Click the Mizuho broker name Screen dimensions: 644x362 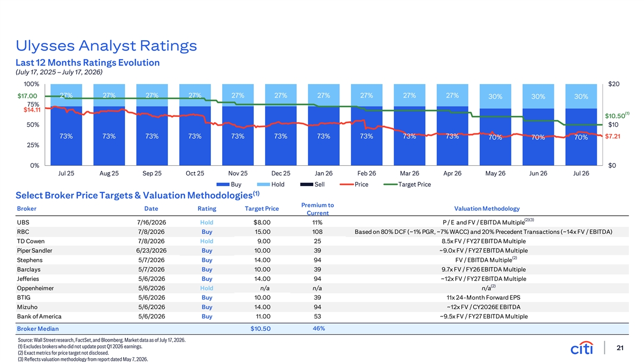pos(28,307)
